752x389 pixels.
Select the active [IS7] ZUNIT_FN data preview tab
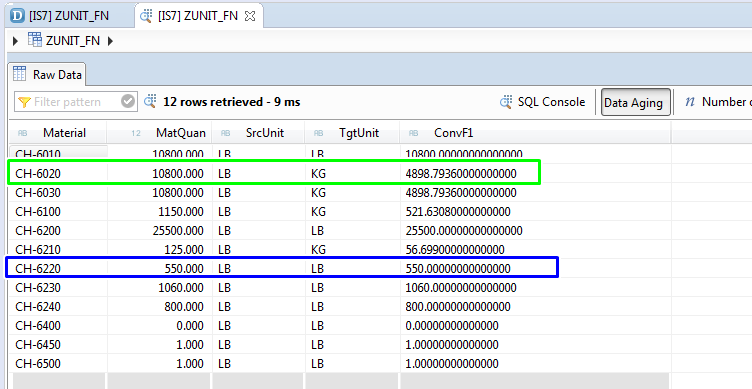[x=198, y=16]
